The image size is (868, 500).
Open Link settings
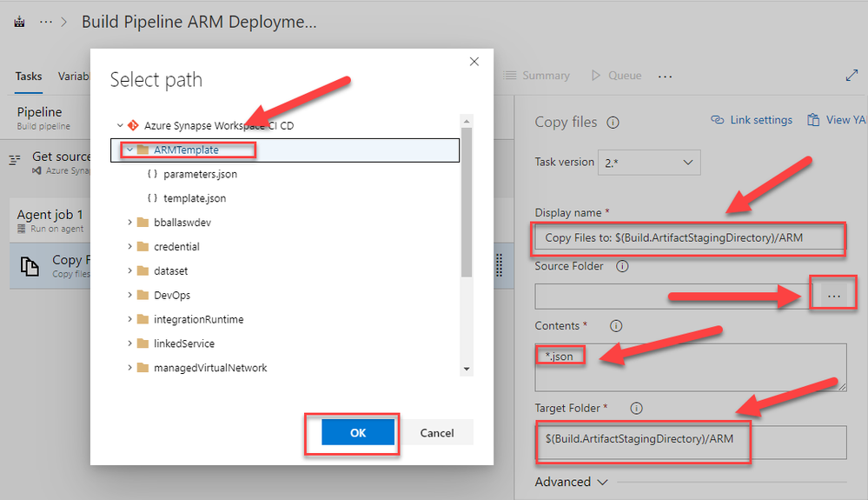click(x=752, y=120)
